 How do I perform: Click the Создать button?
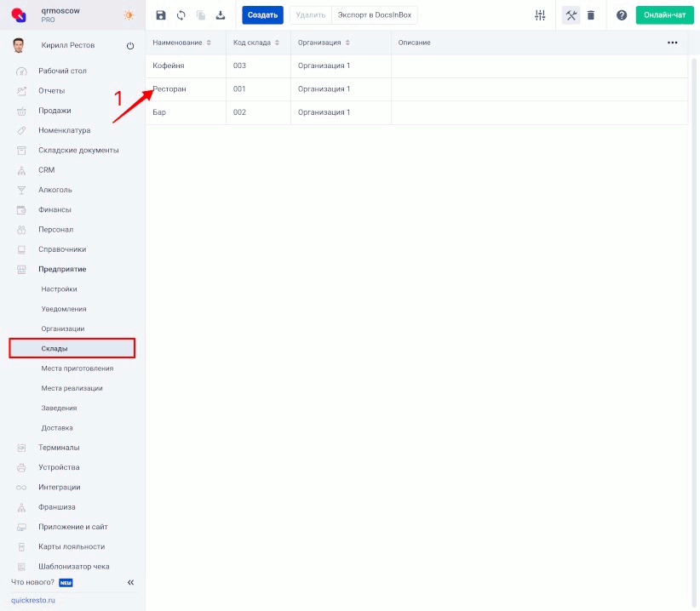click(262, 15)
